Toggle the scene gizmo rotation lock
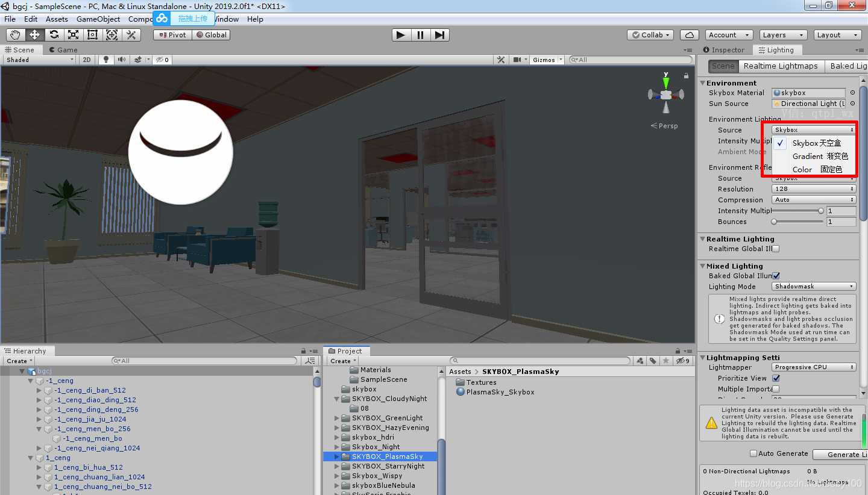This screenshot has width=868, height=495. coord(686,75)
